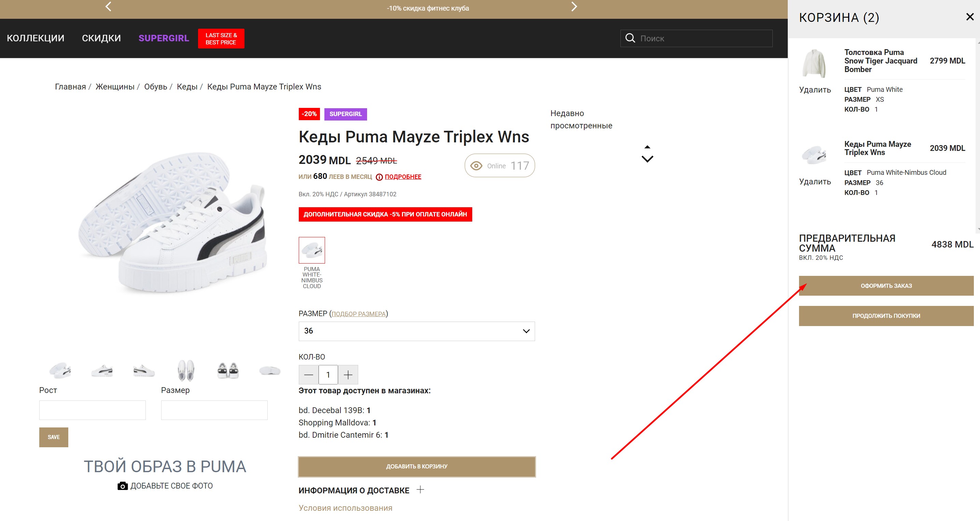
Task: Click Snow Tiger Bomber thumbnail in cart
Action: (814, 64)
